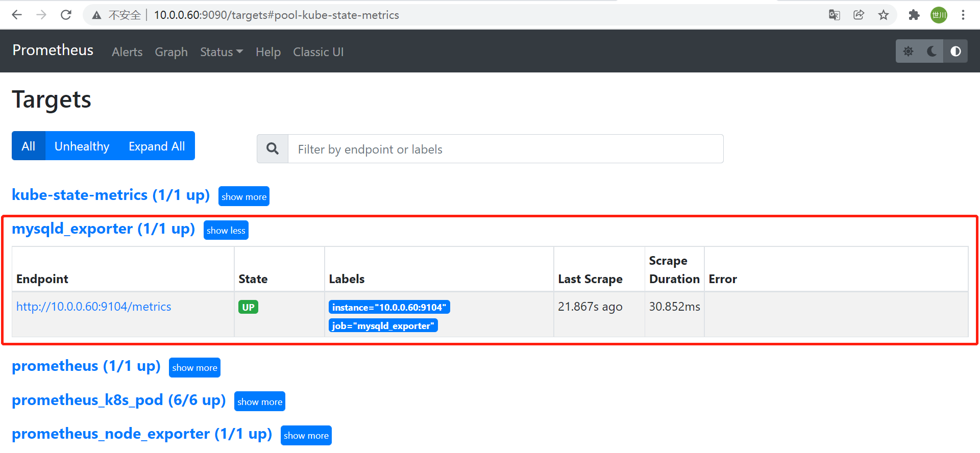Open prometheus (1/1 up) pool heading

(86, 366)
